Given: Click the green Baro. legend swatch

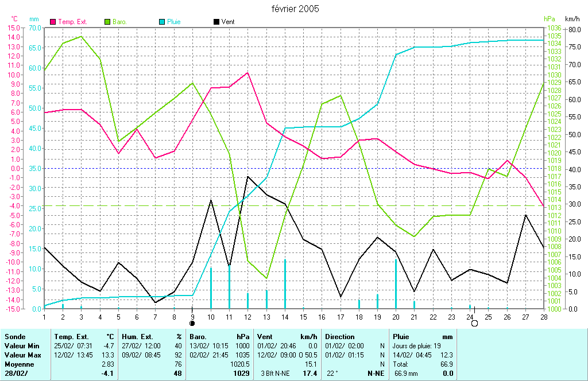Looking at the screenshot, I should tap(107, 22).
